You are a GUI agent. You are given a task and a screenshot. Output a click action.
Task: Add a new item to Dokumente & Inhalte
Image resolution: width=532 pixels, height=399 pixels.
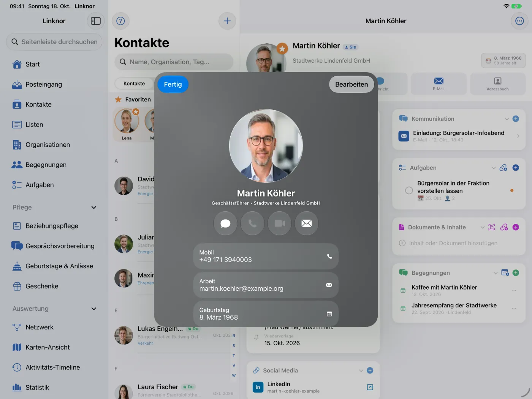[516, 227]
